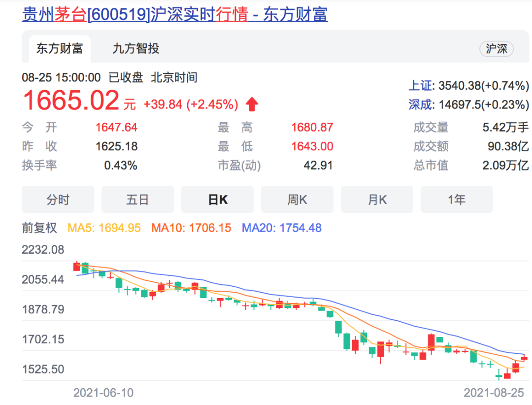Click the 已收盘 status text
This screenshot has width=532, height=405.
(x=126, y=77)
